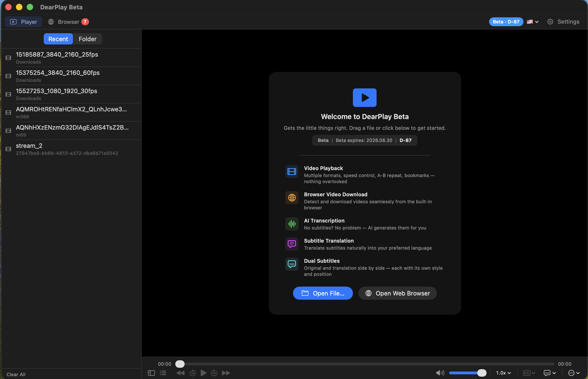Click Open Web Browser button
Screen dimensions: 588x379
pos(398,293)
